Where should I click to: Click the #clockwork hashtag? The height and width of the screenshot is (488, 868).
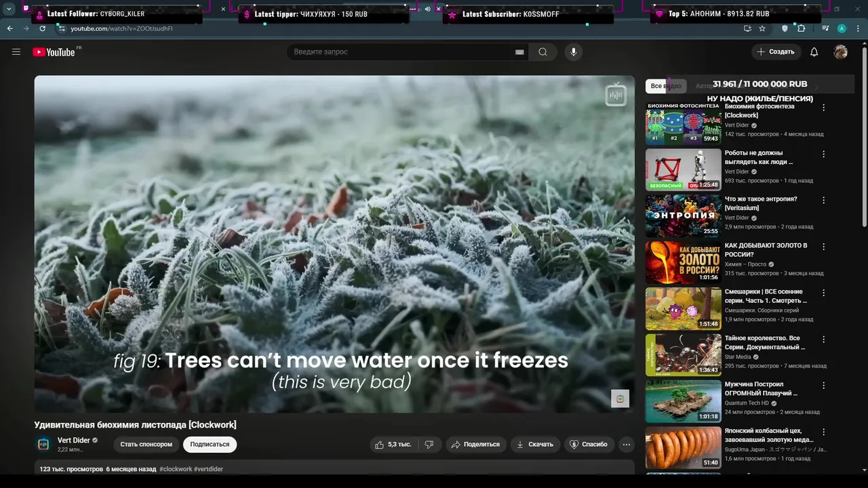point(176,469)
